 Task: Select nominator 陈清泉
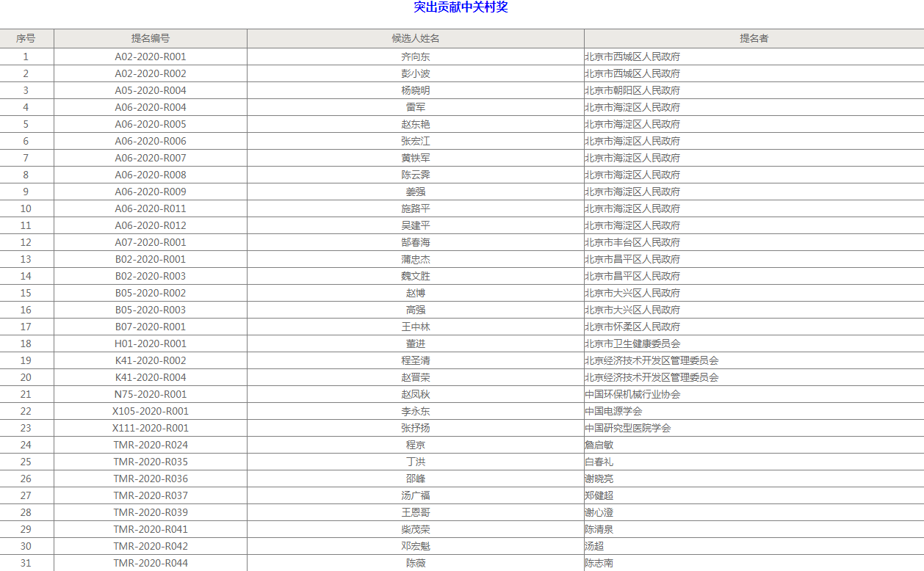point(599,529)
